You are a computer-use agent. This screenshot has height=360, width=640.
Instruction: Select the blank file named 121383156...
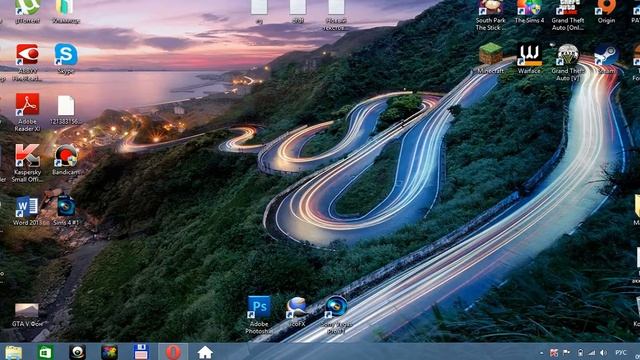click(66, 109)
